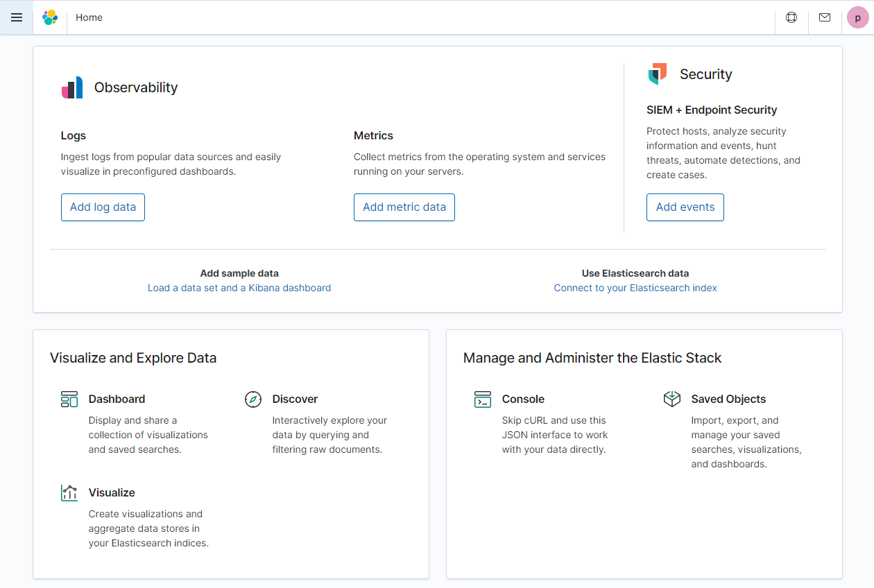Open the main navigation hamburger menu
This screenshot has width=874, height=588.
click(x=16, y=17)
